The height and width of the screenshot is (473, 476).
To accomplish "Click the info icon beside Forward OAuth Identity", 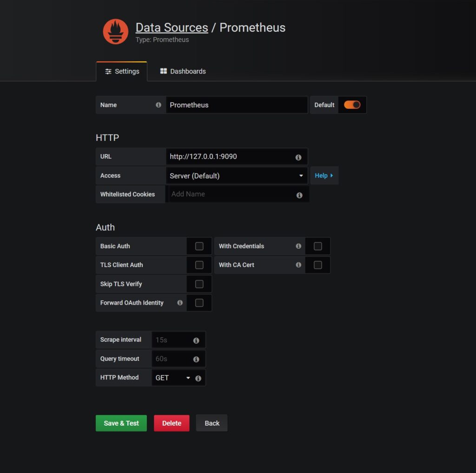I will click(x=180, y=302).
